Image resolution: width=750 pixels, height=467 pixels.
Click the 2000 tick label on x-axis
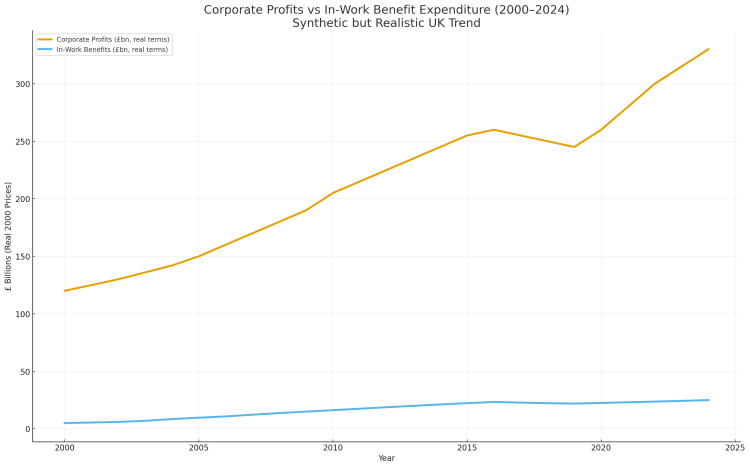(65, 448)
